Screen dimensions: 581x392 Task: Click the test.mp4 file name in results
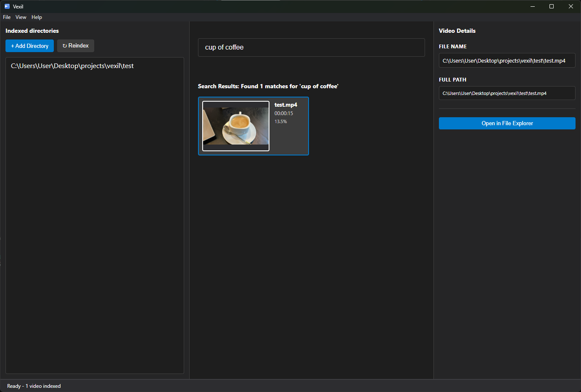click(x=286, y=105)
